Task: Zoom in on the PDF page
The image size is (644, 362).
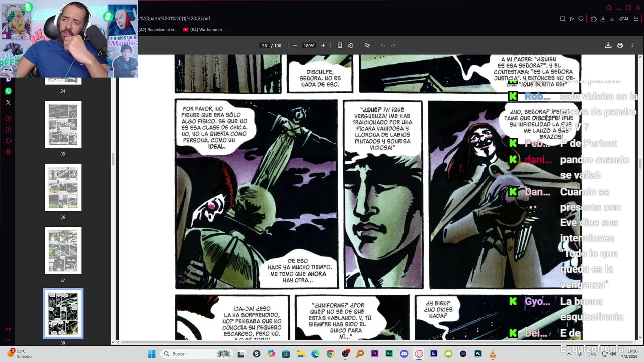Action: (x=323, y=45)
